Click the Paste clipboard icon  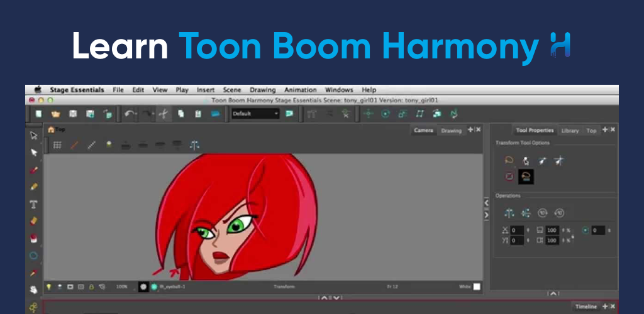click(198, 114)
